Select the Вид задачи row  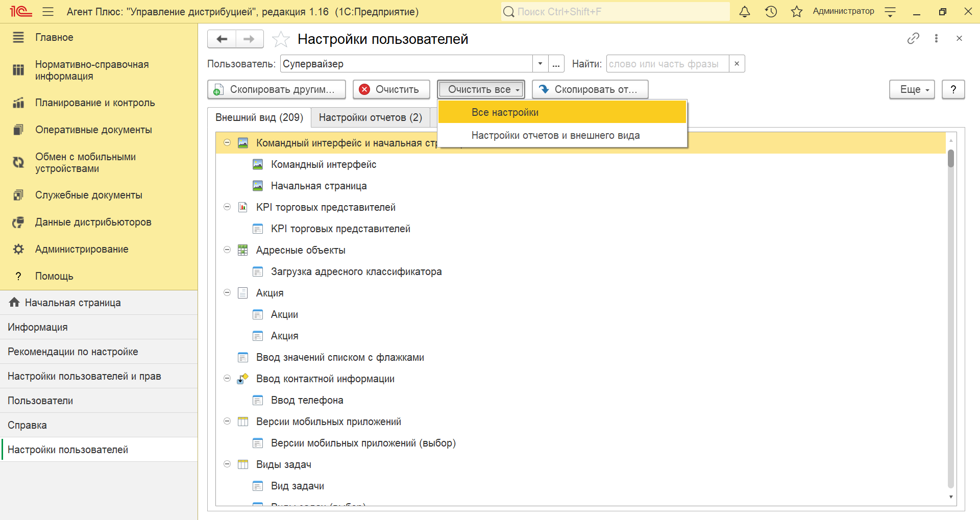click(581, 486)
